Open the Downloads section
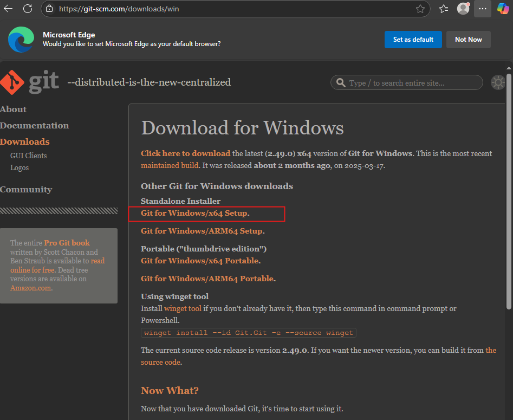 (x=25, y=142)
